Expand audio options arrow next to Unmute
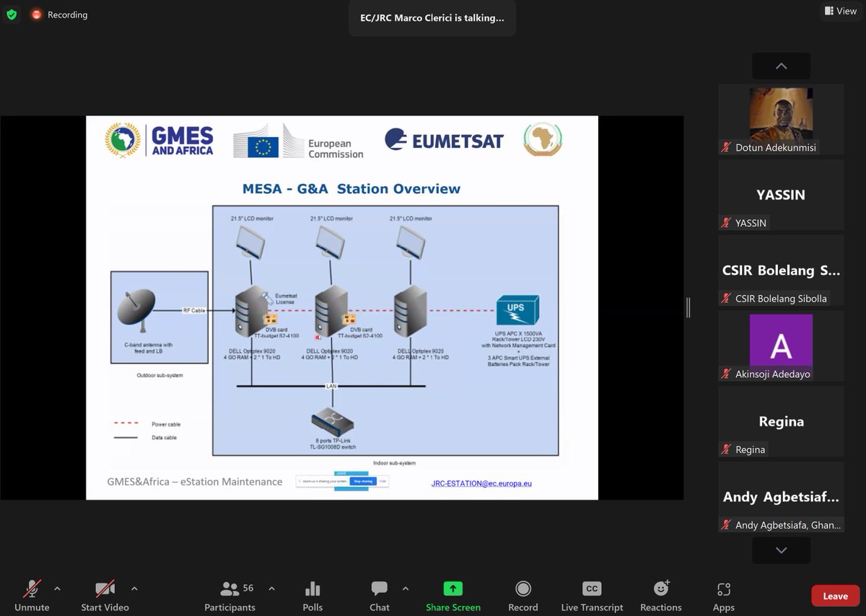 coord(58,589)
